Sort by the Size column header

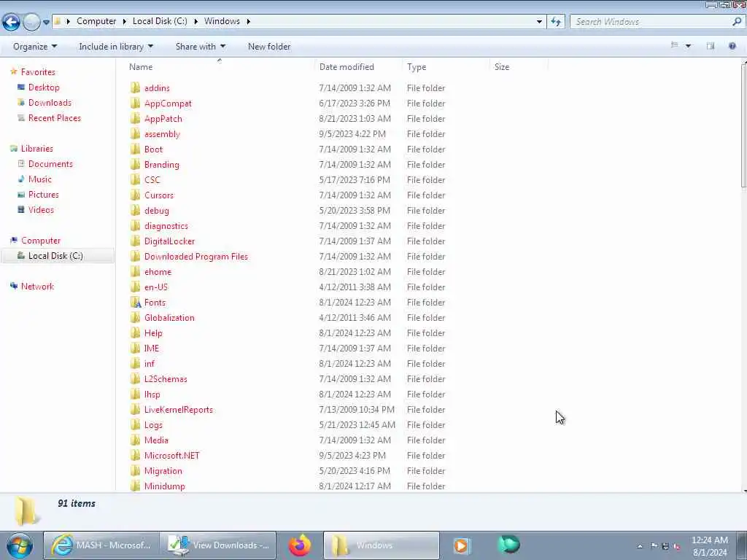tap(502, 67)
